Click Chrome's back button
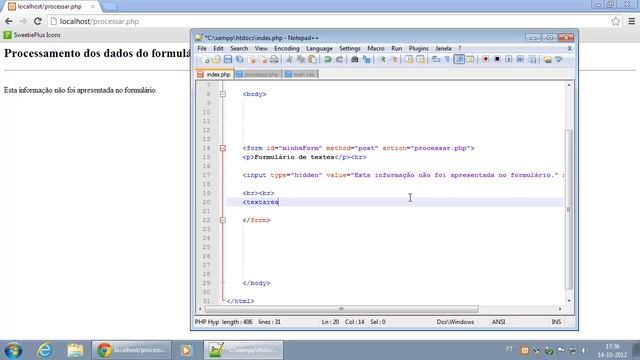 (9, 21)
